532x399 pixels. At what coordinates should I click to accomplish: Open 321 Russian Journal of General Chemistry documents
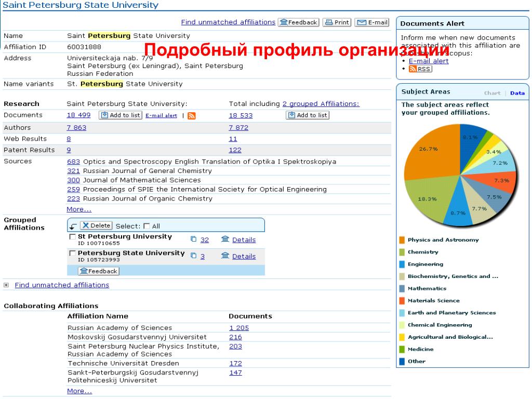[x=73, y=171]
